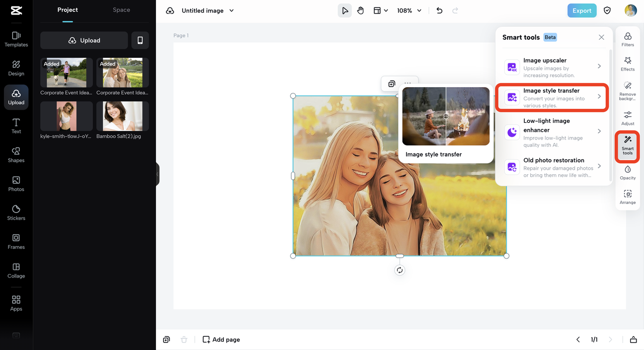
Task: Click the Undo arrow
Action: tap(439, 11)
